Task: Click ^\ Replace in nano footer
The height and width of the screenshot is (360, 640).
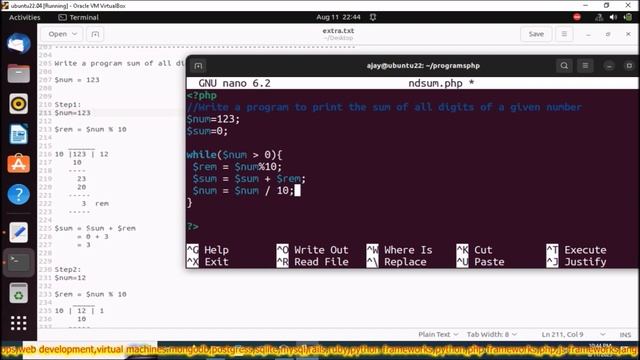Action: click(x=396, y=262)
